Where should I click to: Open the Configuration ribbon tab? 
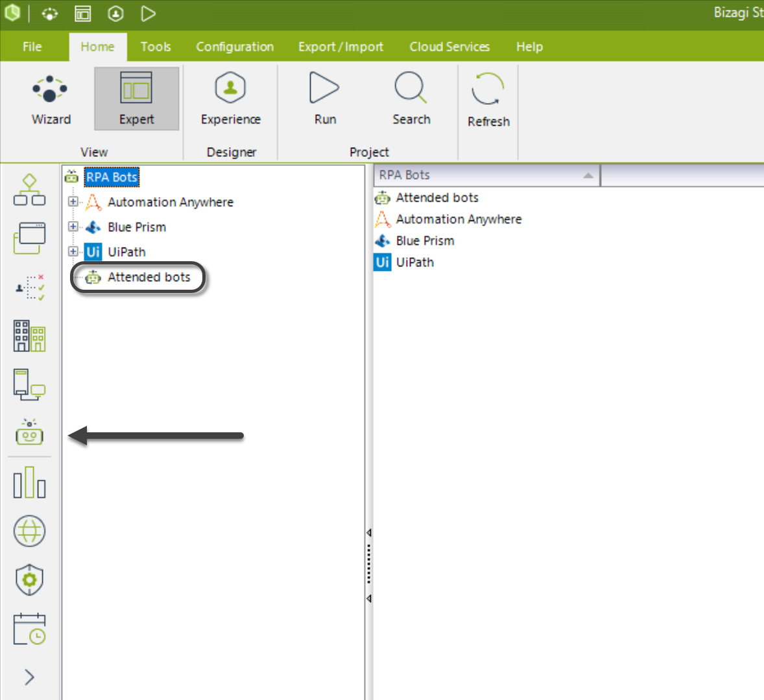point(235,47)
